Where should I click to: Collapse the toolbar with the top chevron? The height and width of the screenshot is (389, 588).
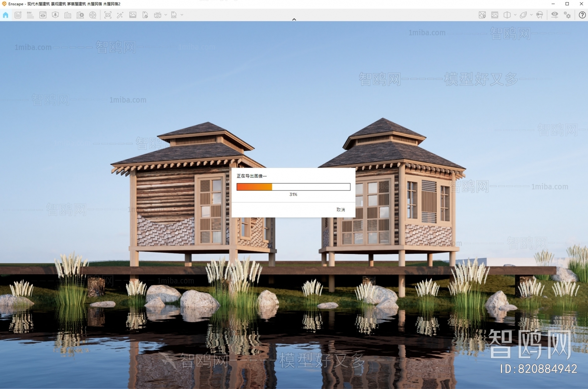(x=294, y=19)
